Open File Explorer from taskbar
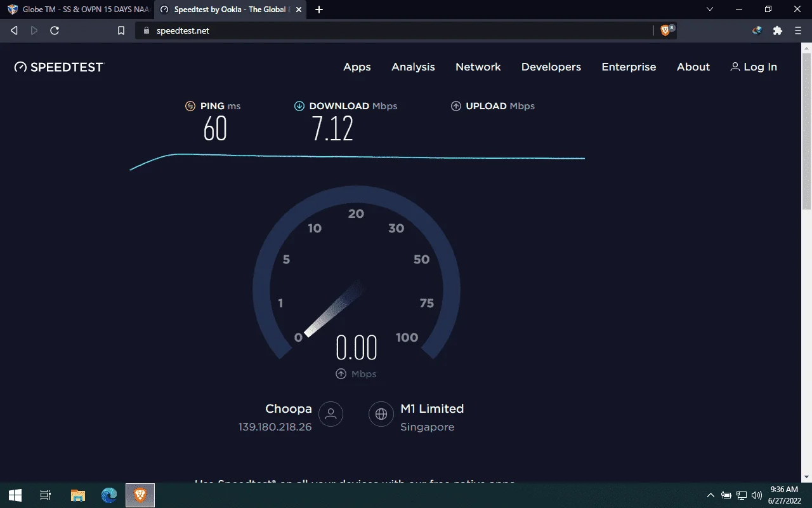 click(x=77, y=495)
